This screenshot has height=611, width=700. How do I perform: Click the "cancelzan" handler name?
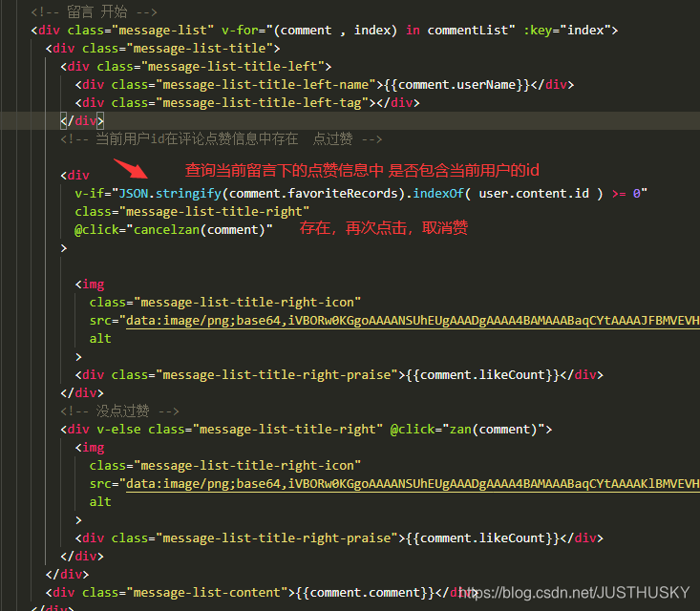pyautogui.click(x=166, y=229)
